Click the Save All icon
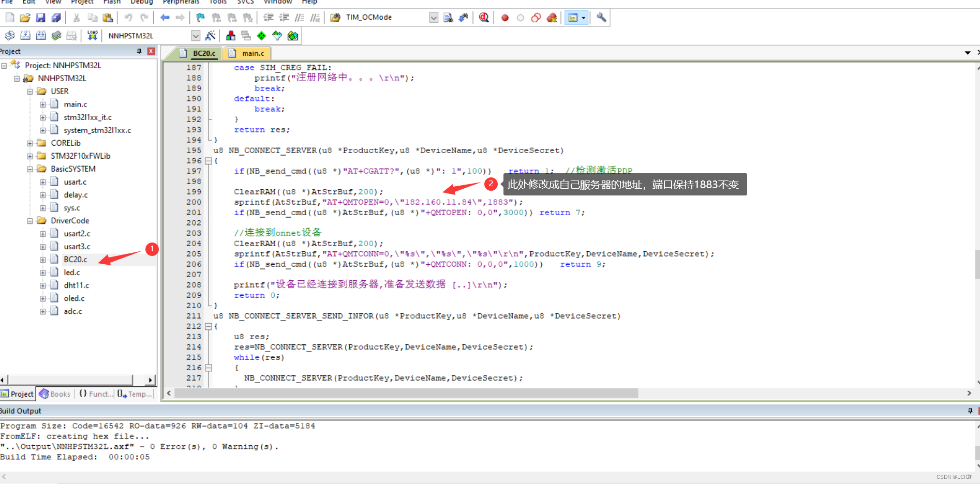The width and height of the screenshot is (980, 484). point(56,18)
